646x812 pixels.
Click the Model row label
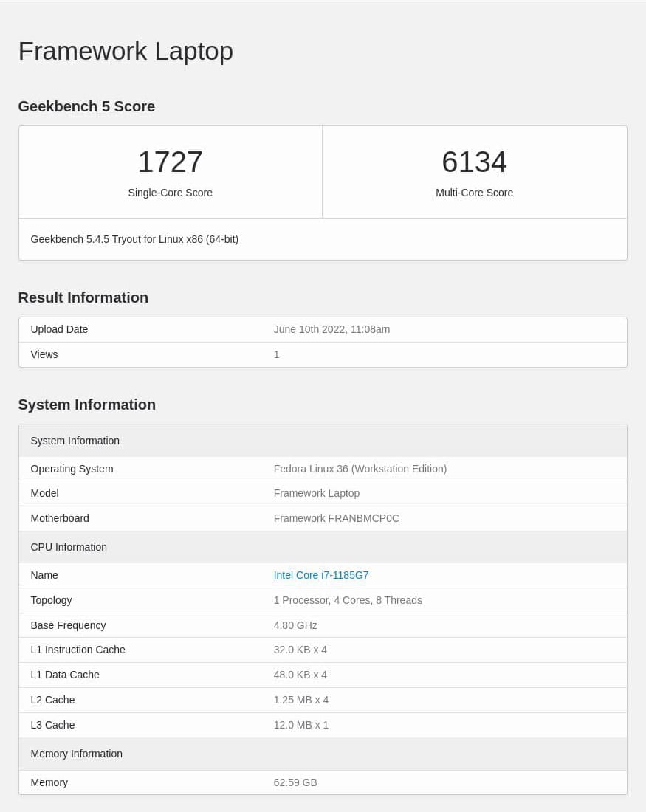(44, 493)
